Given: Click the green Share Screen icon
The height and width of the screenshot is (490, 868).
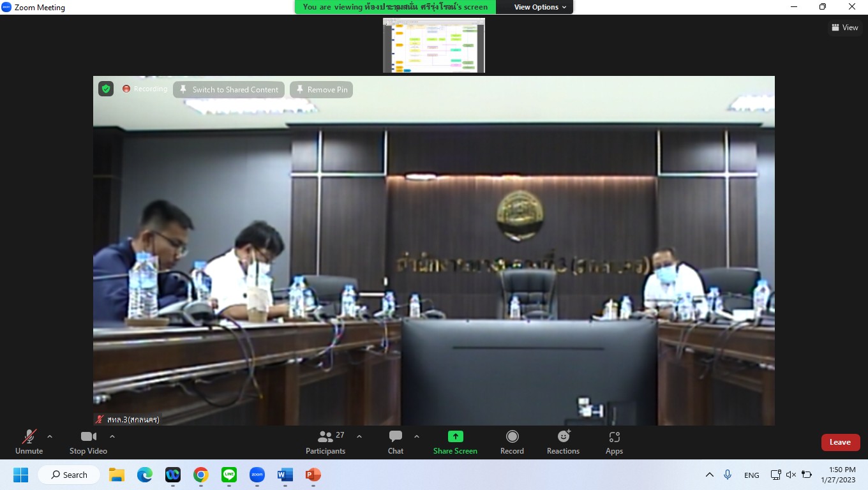Looking at the screenshot, I should [x=455, y=436].
